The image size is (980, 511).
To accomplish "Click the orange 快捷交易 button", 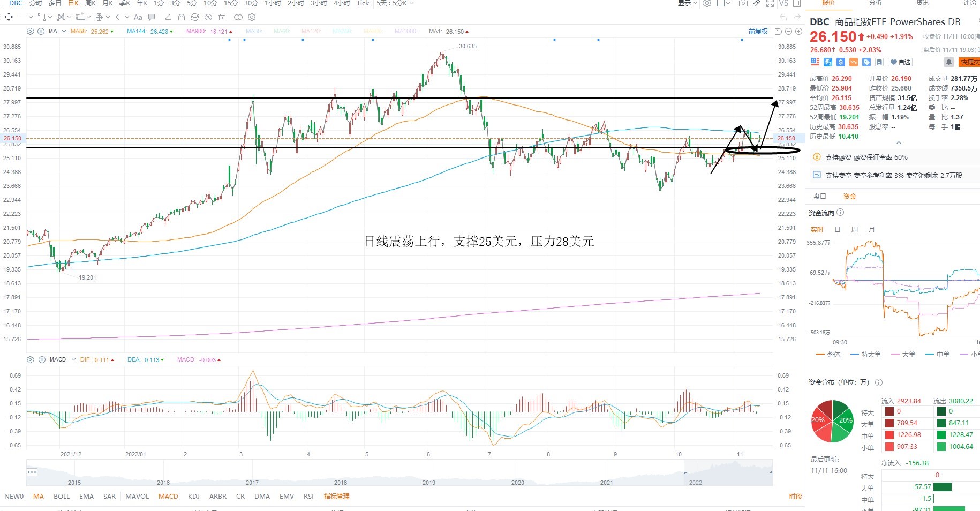I will (969, 62).
